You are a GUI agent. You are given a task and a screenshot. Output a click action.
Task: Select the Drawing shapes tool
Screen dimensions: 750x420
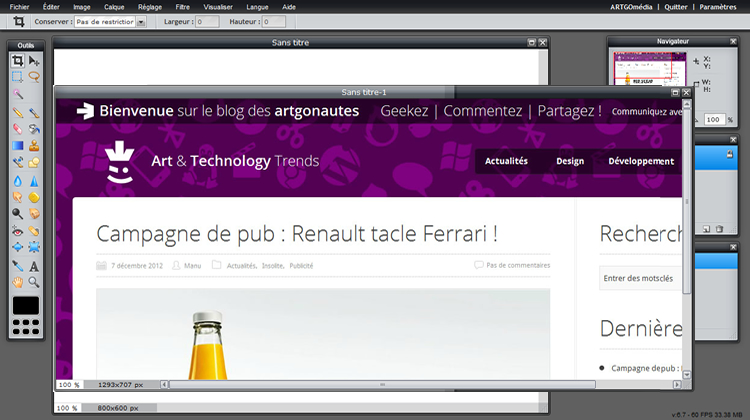click(34, 162)
